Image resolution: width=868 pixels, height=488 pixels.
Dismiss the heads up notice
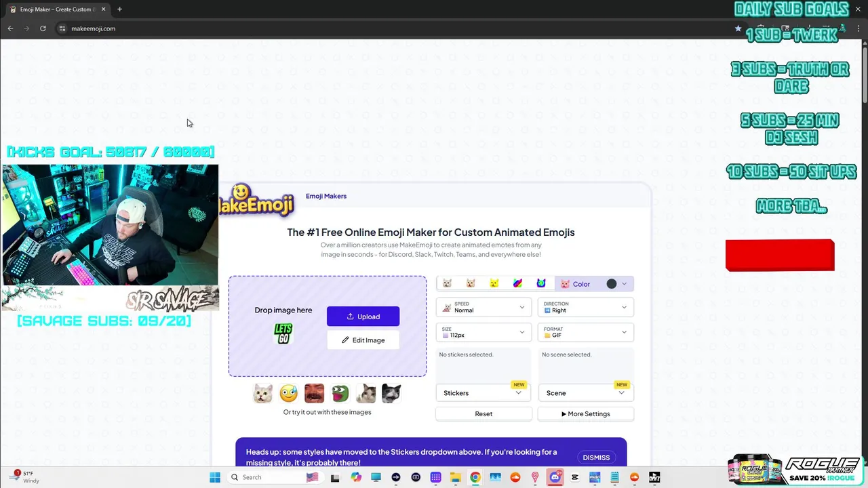[x=596, y=457]
